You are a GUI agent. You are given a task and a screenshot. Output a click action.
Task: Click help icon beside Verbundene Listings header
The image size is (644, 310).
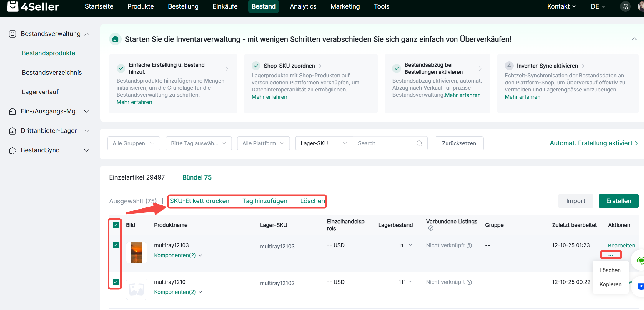pos(430,228)
